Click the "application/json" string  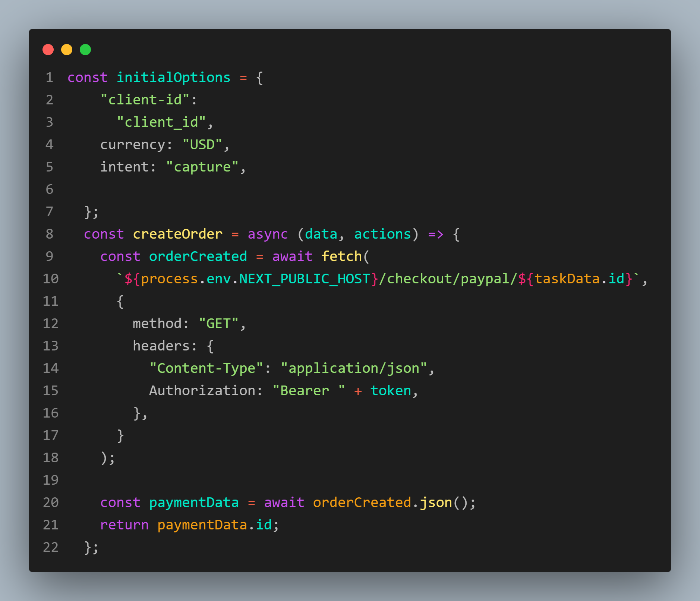click(x=354, y=368)
